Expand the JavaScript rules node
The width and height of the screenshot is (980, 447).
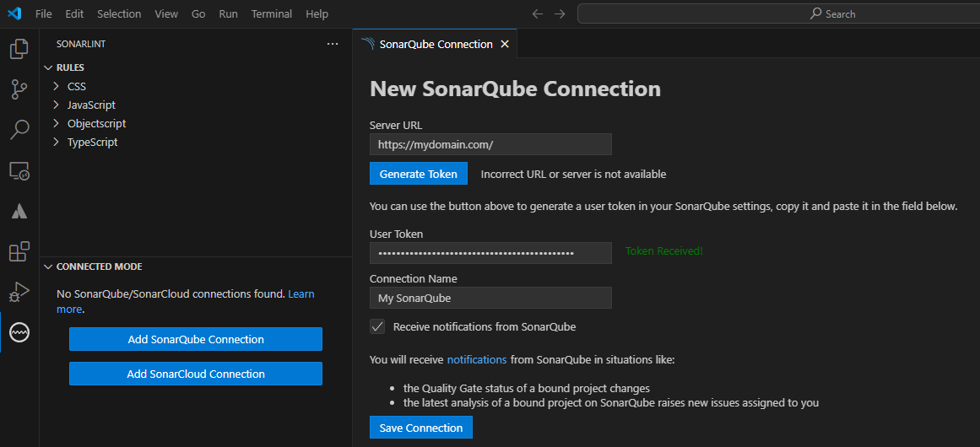57,105
